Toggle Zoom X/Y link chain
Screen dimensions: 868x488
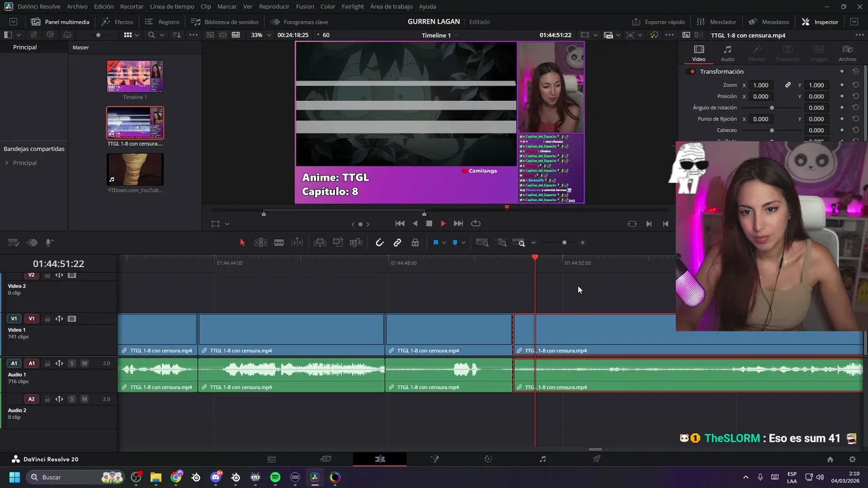click(x=788, y=85)
